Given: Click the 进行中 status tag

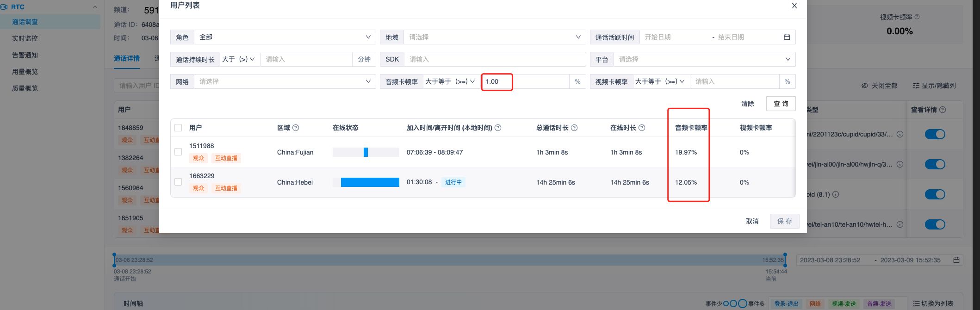Looking at the screenshot, I should coord(453,182).
